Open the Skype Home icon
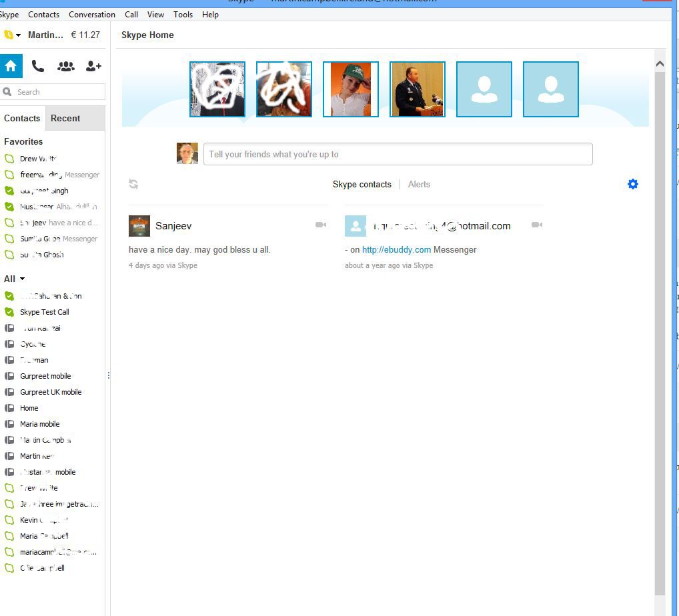The width and height of the screenshot is (679, 616). (11, 66)
